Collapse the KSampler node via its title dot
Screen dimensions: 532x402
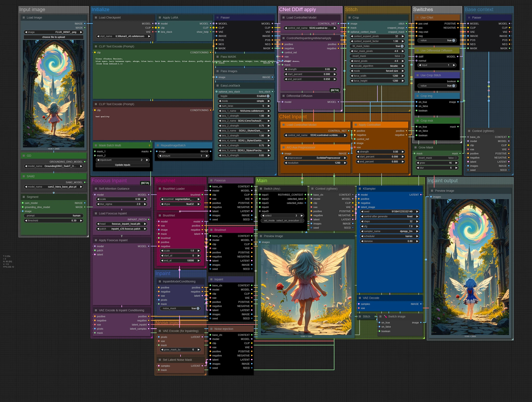(360, 189)
